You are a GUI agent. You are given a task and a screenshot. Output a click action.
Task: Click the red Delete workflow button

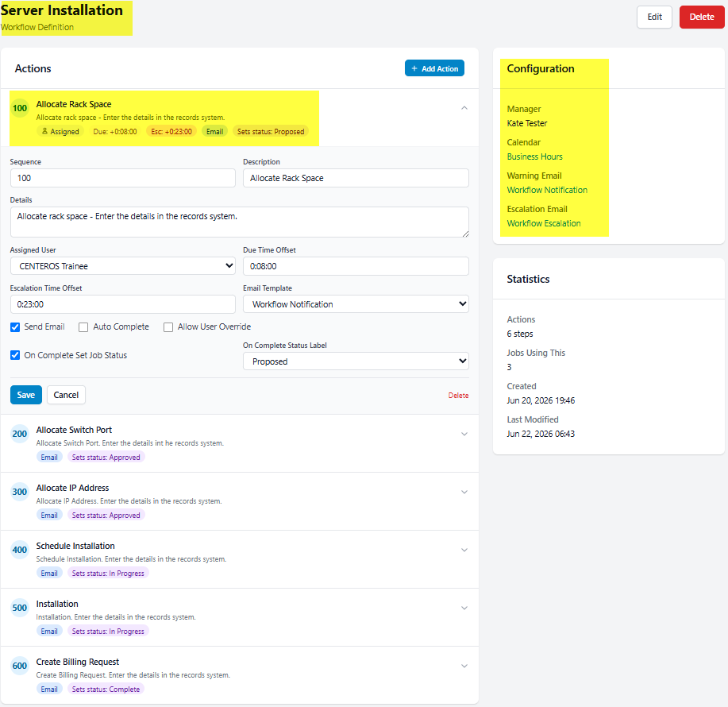(x=702, y=17)
